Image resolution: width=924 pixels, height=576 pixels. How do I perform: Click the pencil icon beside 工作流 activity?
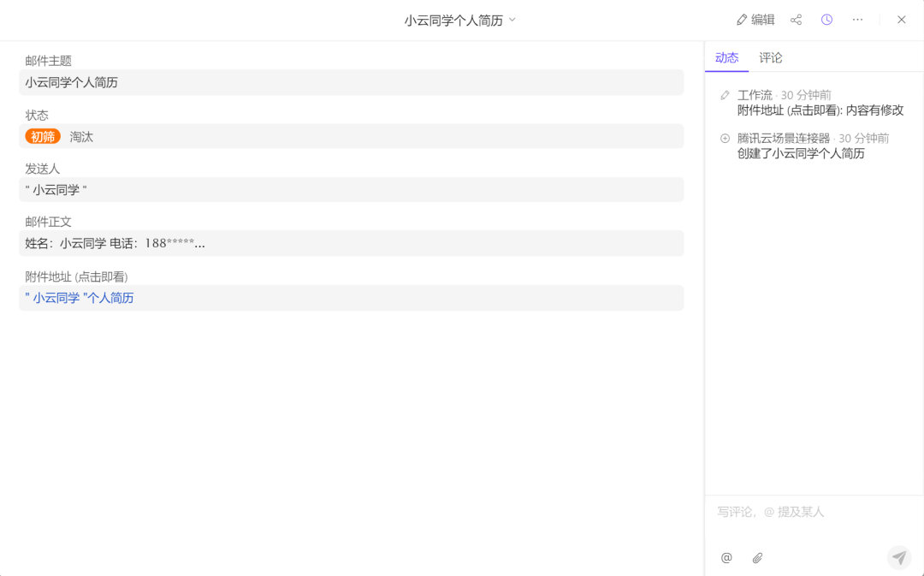(x=726, y=96)
